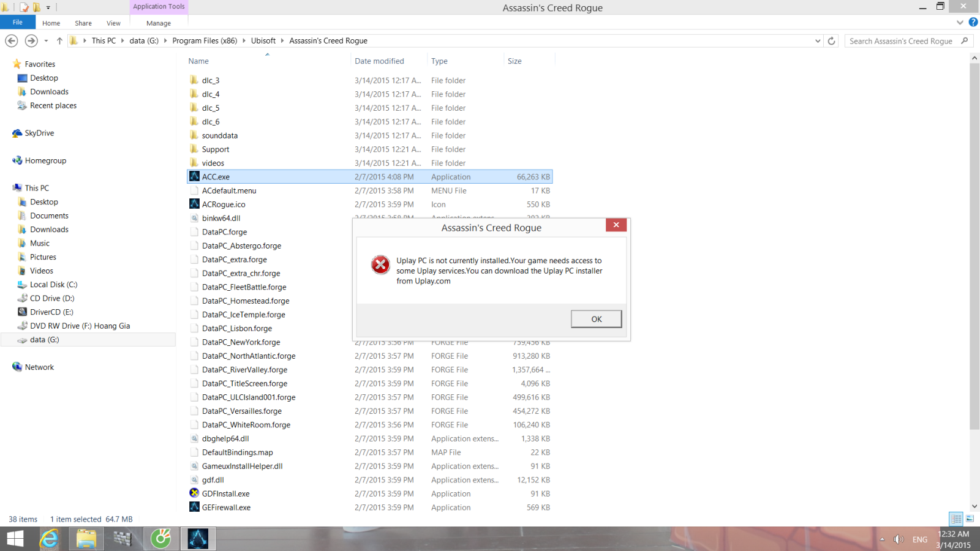This screenshot has height=551, width=980.
Task: Switch to large icons view layout
Action: [970, 519]
